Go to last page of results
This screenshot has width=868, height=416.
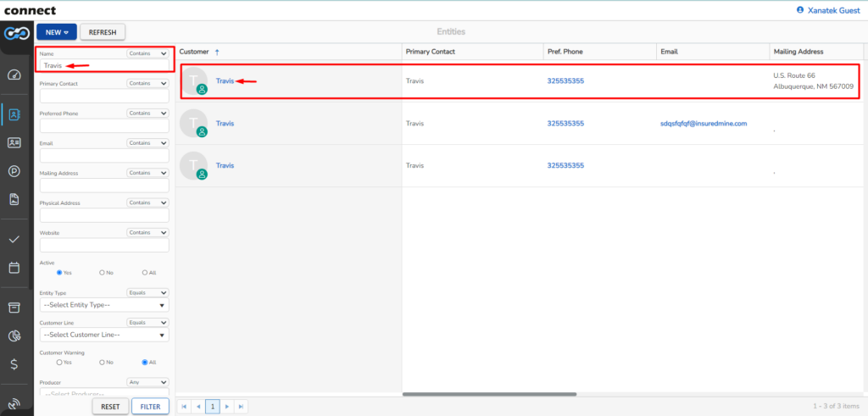point(241,407)
